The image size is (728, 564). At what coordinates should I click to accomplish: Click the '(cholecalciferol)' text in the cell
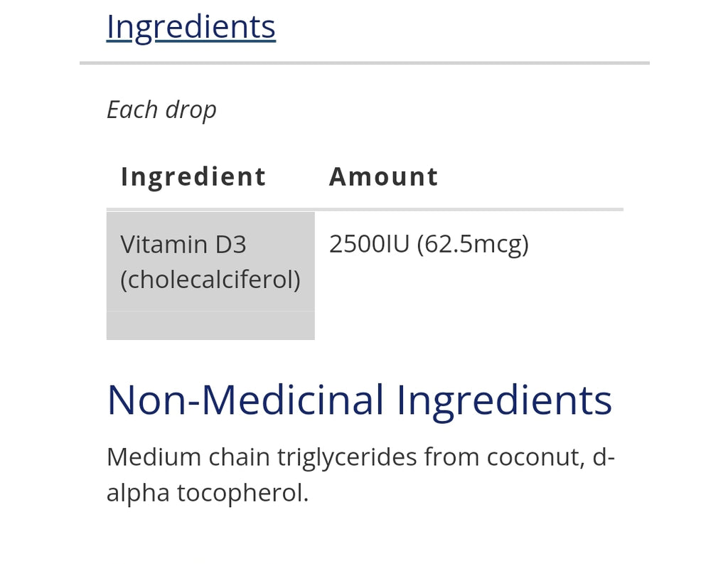tap(210, 280)
